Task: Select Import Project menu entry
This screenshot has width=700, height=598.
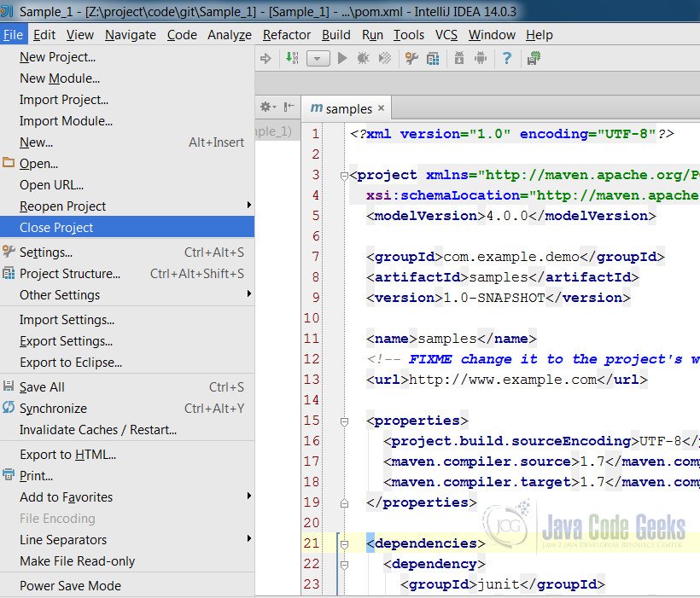Action: pyautogui.click(x=127, y=100)
